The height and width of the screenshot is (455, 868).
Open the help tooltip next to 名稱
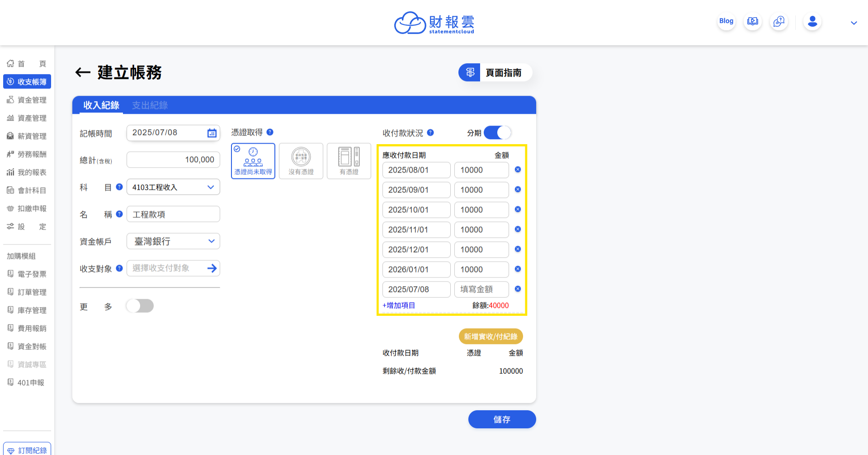tap(119, 214)
